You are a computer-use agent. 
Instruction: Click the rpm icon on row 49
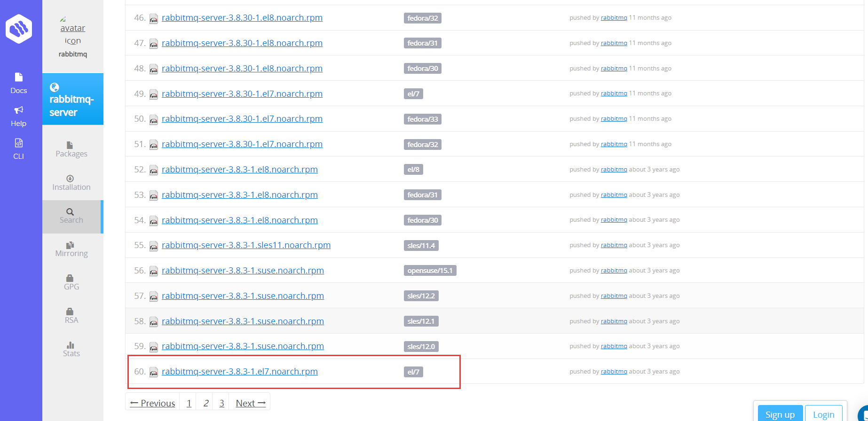(x=154, y=95)
